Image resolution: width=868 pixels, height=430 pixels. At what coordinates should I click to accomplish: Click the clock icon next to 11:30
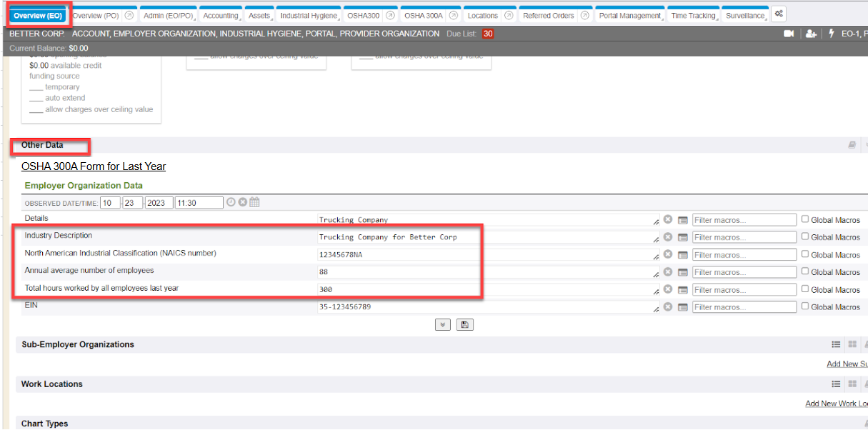(x=231, y=202)
